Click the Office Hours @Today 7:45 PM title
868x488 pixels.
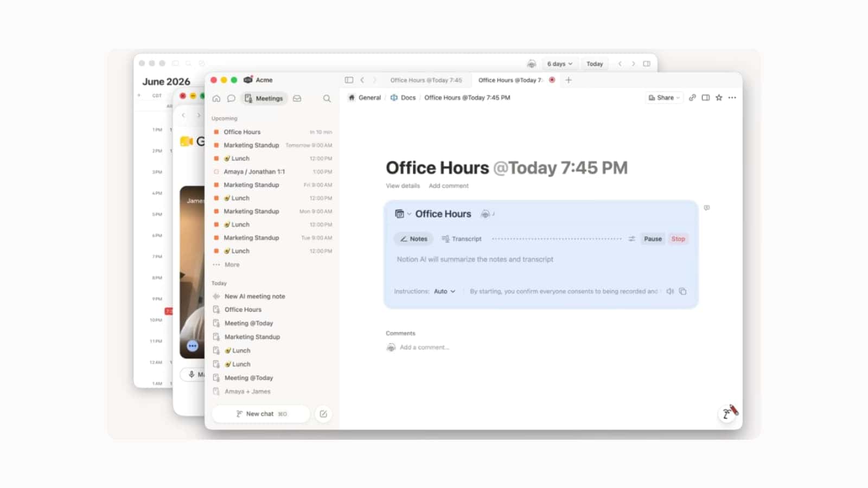point(507,168)
